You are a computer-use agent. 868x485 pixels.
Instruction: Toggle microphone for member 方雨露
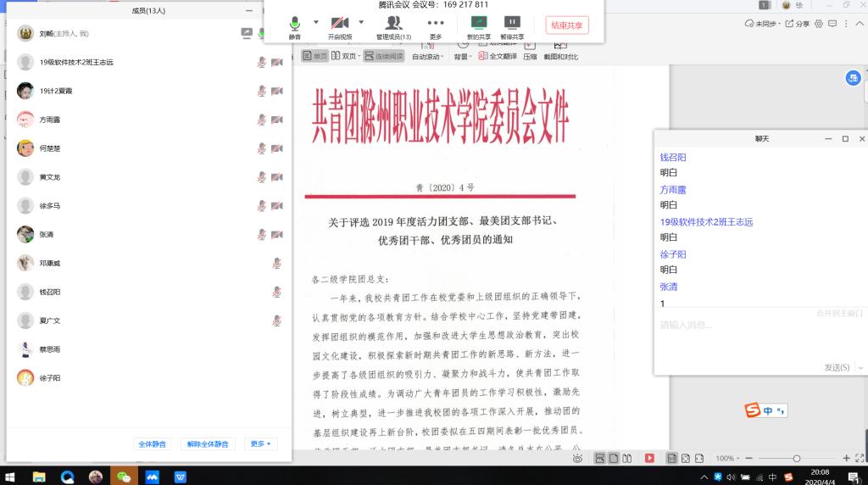click(262, 120)
